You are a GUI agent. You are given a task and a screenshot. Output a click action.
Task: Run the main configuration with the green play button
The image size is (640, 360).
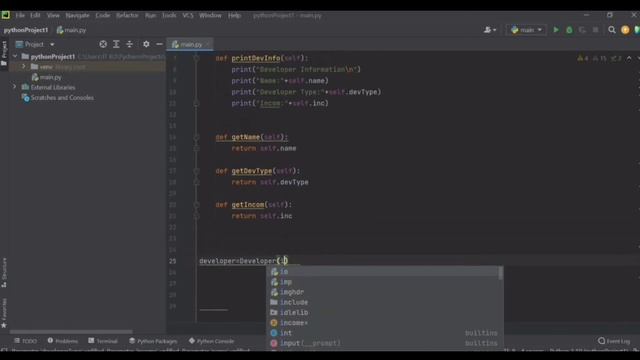point(556,30)
